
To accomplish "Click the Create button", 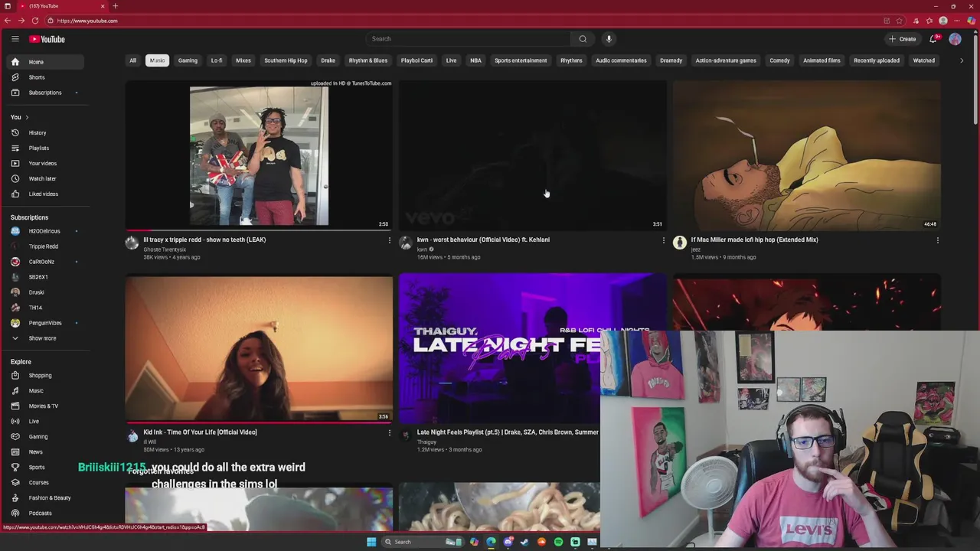I will pos(902,39).
